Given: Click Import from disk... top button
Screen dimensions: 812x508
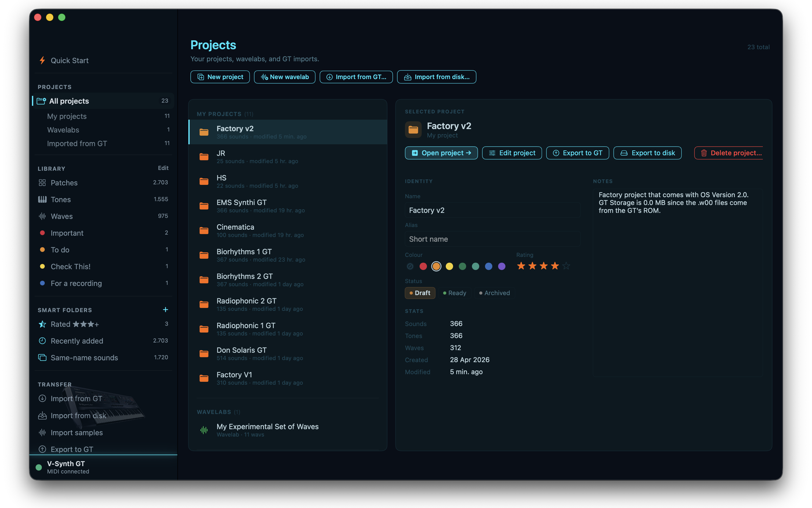Looking at the screenshot, I should click(436, 77).
